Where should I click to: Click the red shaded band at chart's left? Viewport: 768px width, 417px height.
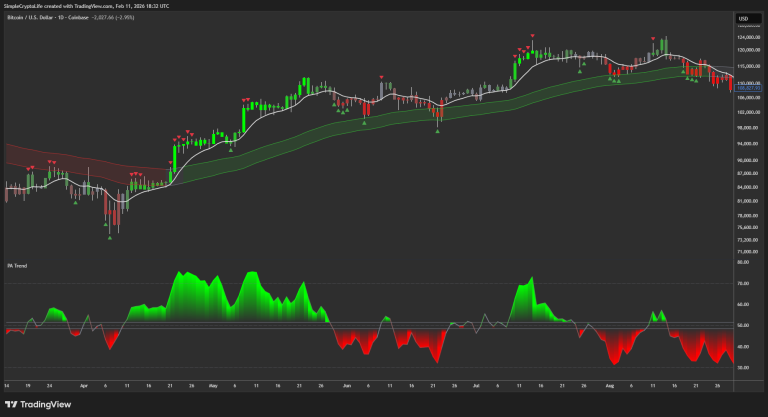pos(60,160)
